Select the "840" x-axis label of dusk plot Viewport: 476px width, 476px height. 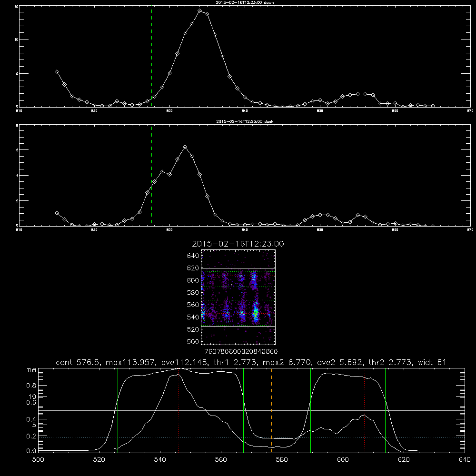[x=245, y=230]
